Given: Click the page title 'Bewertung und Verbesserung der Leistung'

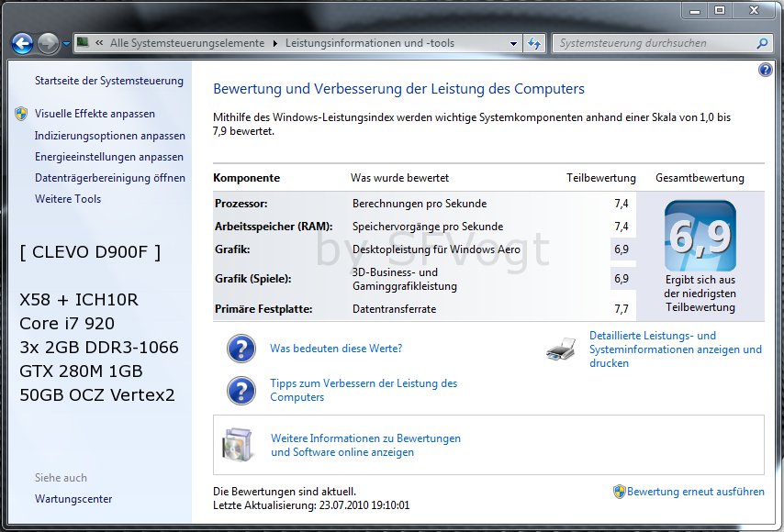Looking at the screenshot, I should click(x=398, y=89).
